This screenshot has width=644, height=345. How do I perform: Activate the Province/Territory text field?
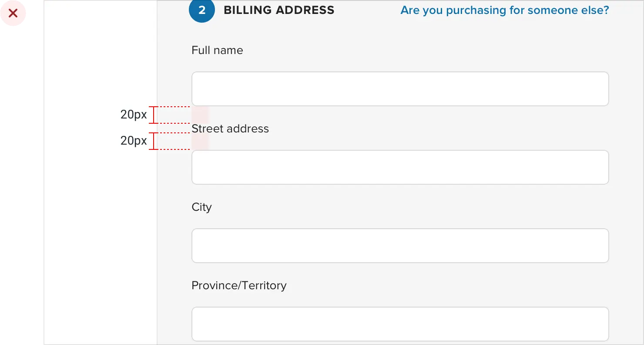click(x=400, y=324)
